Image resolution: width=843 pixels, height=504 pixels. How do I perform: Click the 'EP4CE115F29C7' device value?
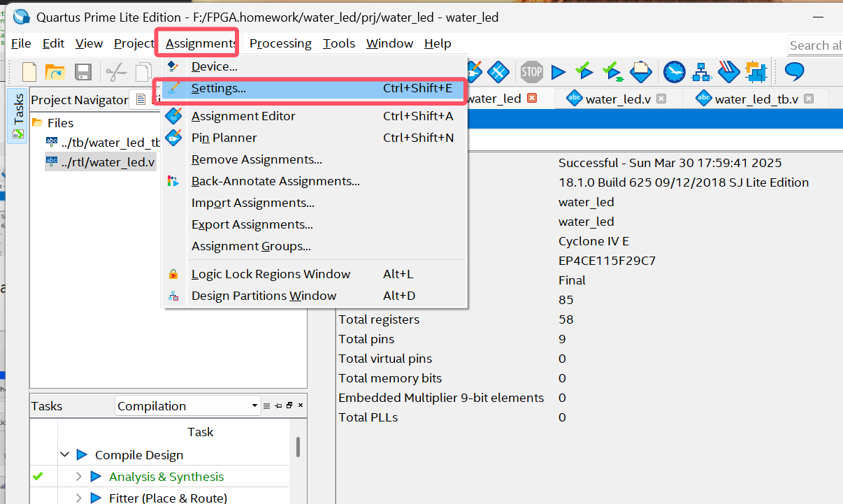[607, 261]
